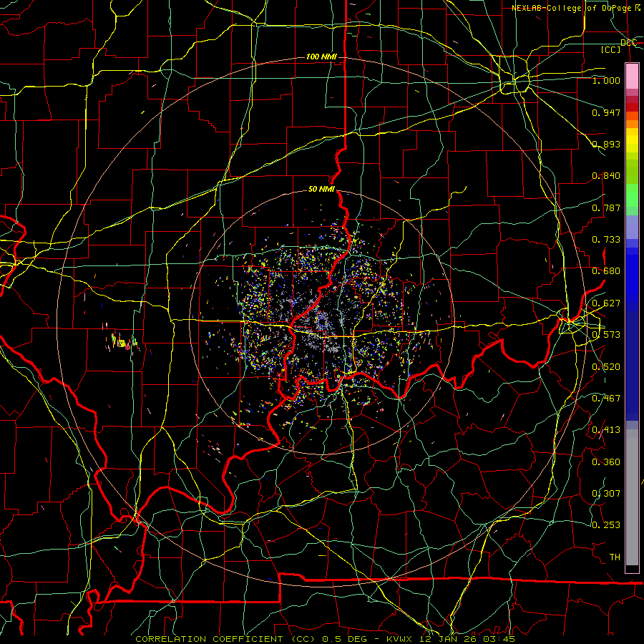Click the 0.787 legend value

[x=606, y=208]
